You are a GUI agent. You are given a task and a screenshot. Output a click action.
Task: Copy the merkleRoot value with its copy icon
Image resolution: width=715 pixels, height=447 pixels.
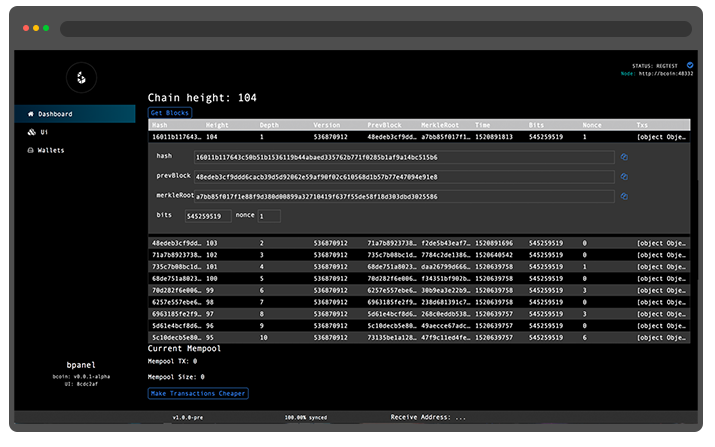(x=624, y=196)
